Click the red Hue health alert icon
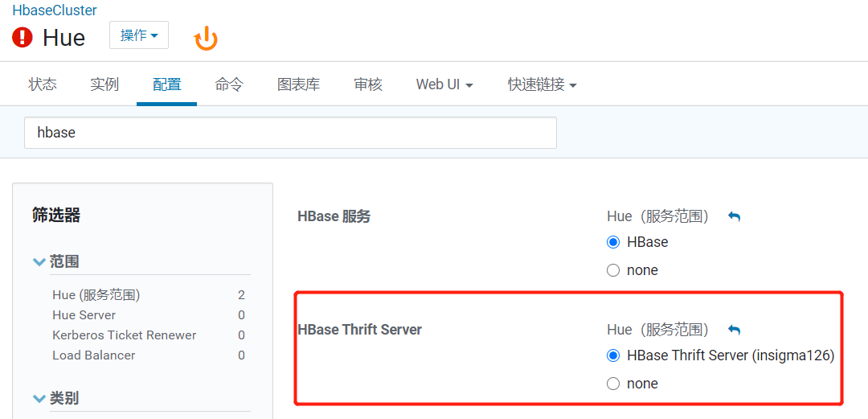 tap(23, 38)
